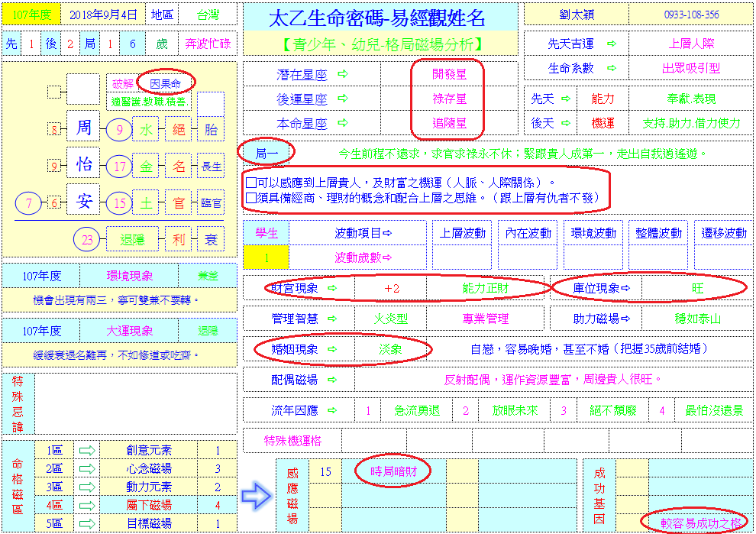Check the box for 須具備經商、理財的概念

coord(251,198)
